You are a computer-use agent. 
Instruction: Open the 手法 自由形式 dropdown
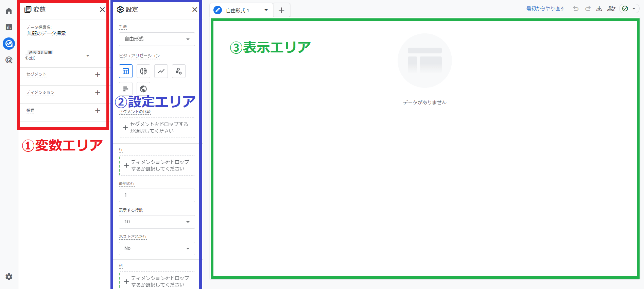(157, 39)
